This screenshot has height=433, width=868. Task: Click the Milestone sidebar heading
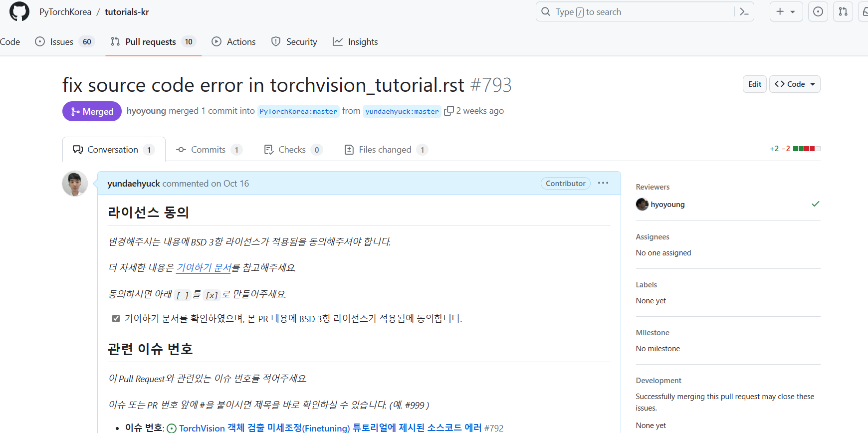652,333
